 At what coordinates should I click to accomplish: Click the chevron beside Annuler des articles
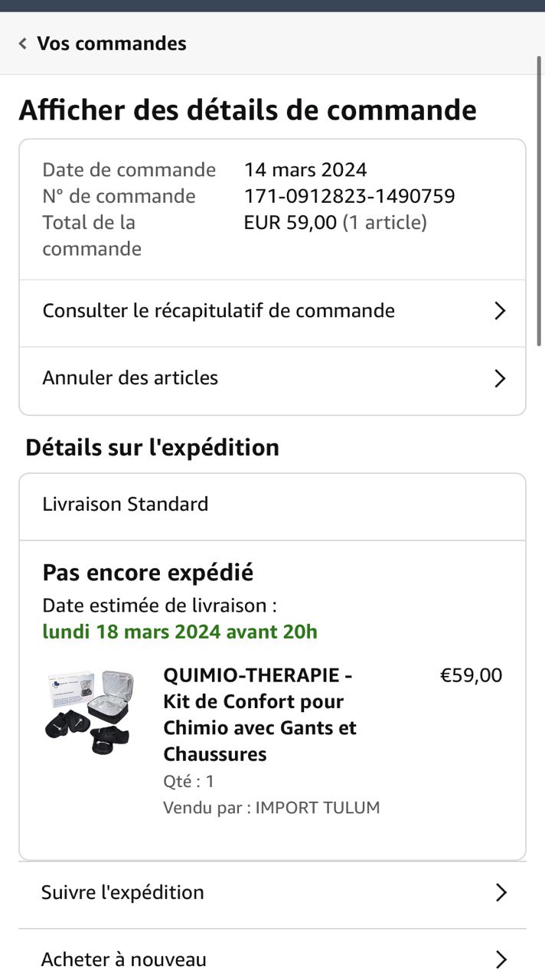pos(500,378)
